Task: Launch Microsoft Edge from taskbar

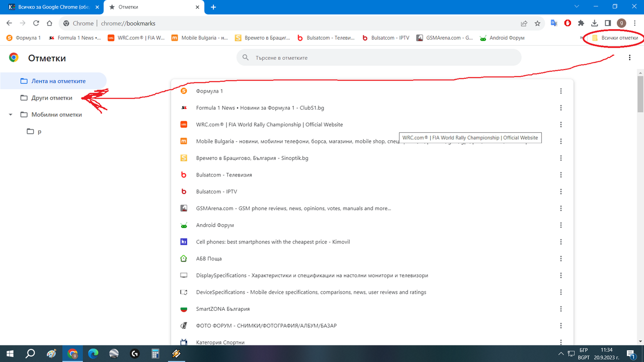Action: 93,353
